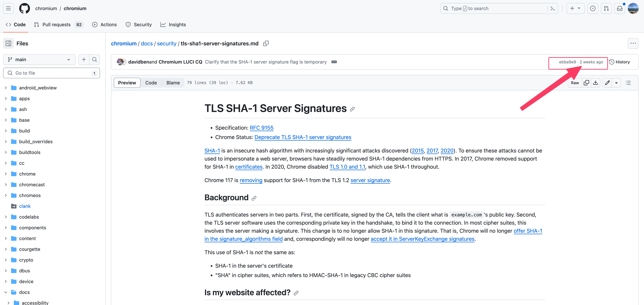Edit this file with the pencil icon

point(607,82)
